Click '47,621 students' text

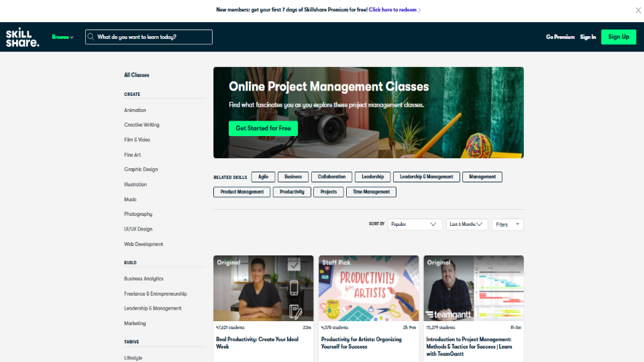[x=230, y=328]
